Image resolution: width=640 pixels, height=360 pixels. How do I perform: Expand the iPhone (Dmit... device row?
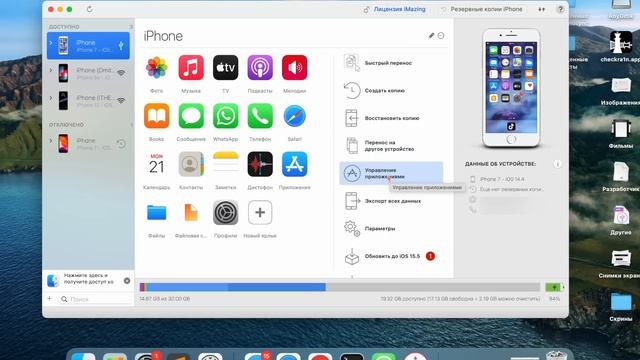(x=51, y=70)
